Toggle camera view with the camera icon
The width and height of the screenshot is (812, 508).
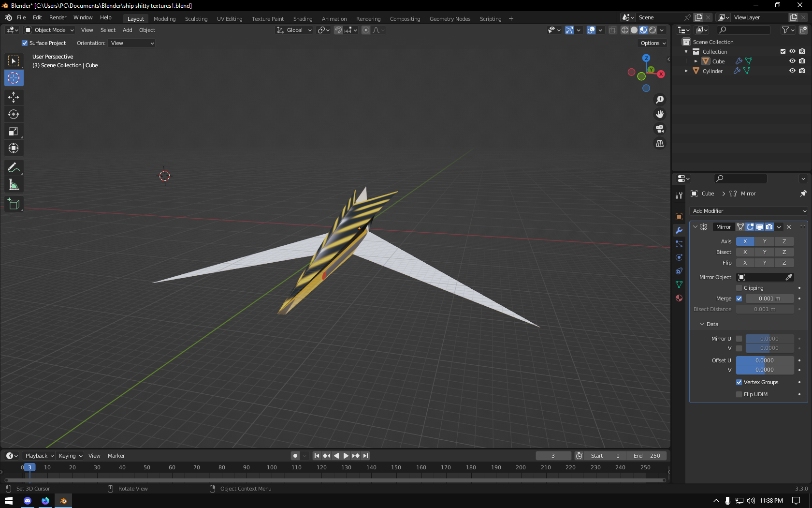(660, 129)
